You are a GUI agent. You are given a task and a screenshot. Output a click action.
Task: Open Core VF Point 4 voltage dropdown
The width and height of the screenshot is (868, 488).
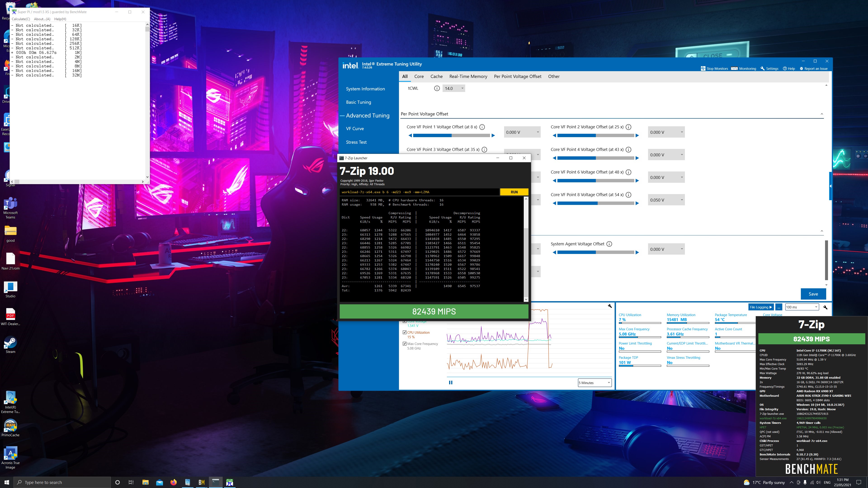click(667, 155)
